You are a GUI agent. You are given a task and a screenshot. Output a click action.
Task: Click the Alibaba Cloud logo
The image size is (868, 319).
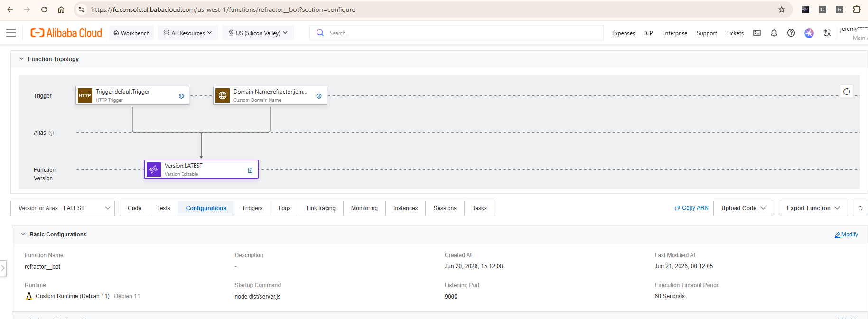coord(66,33)
